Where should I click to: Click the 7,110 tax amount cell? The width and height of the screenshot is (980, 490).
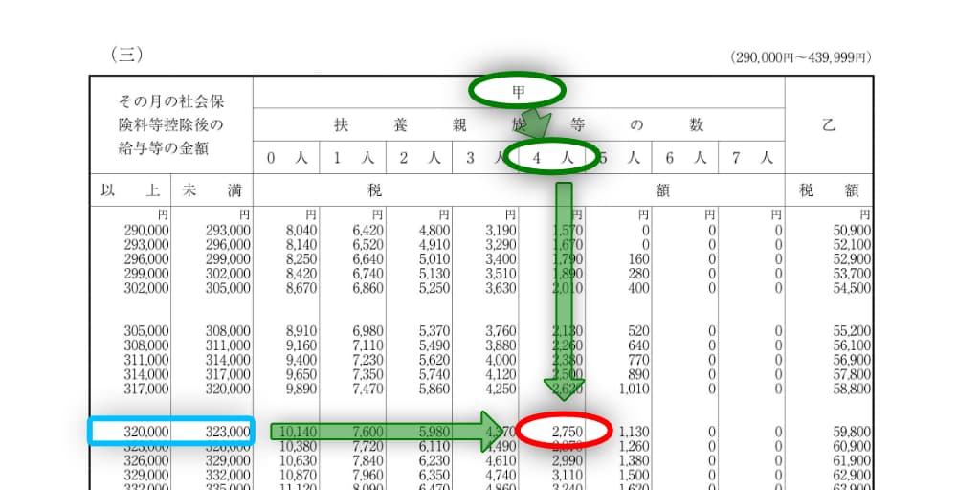click(x=367, y=345)
